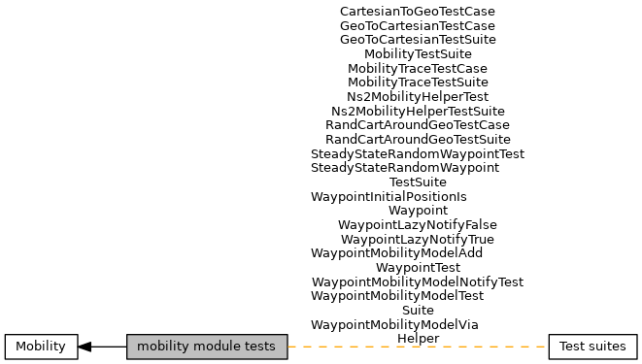The width and height of the screenshot is (642, 364).
Task: Select RandCartAroundGeoTestCase label
Action: (x=418, y=125)
